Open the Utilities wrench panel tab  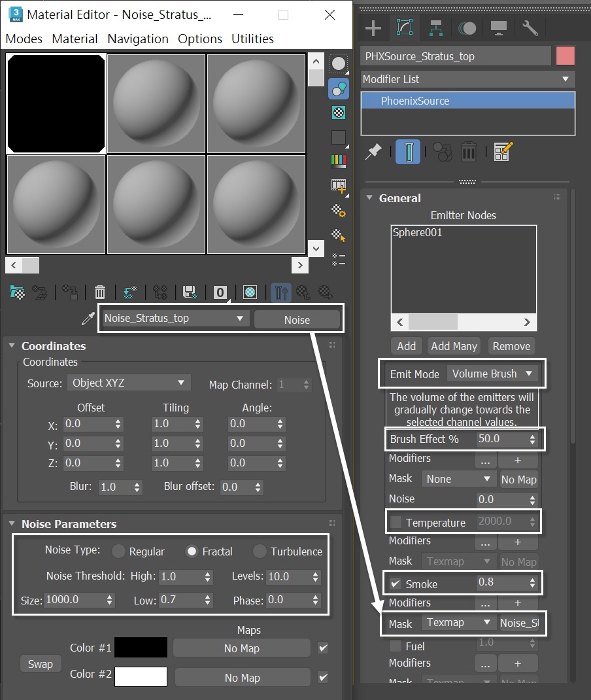coord(530,28)
